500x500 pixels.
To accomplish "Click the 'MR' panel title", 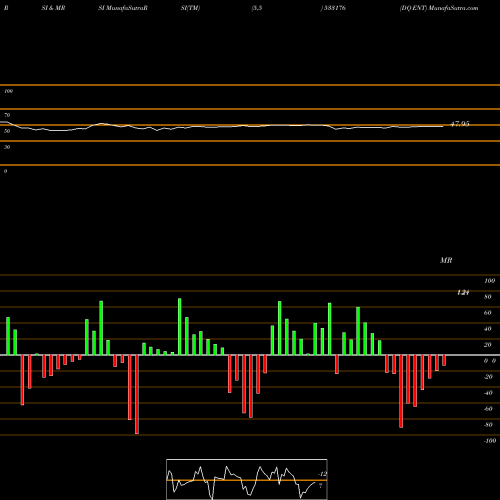I will [446, 260].
